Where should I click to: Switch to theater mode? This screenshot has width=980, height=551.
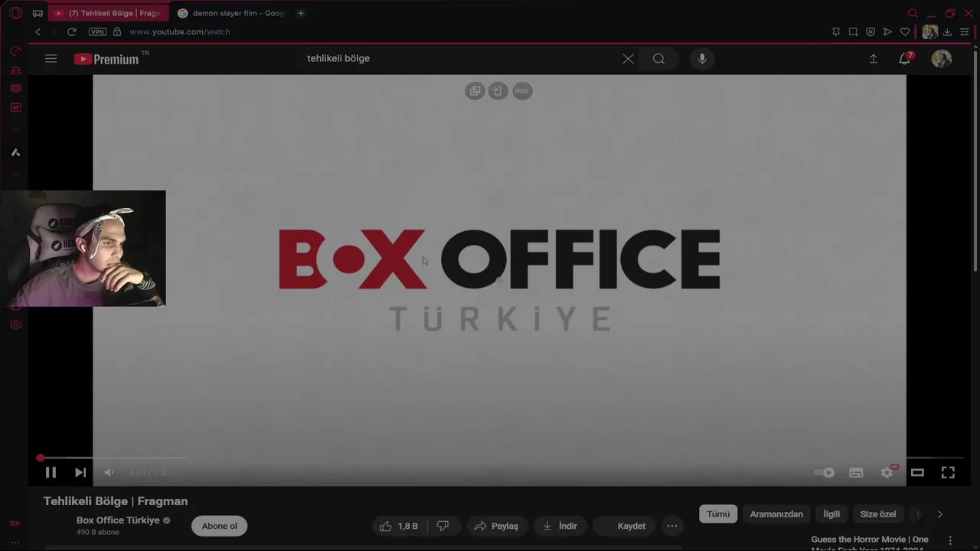click(x=917, y=472)
